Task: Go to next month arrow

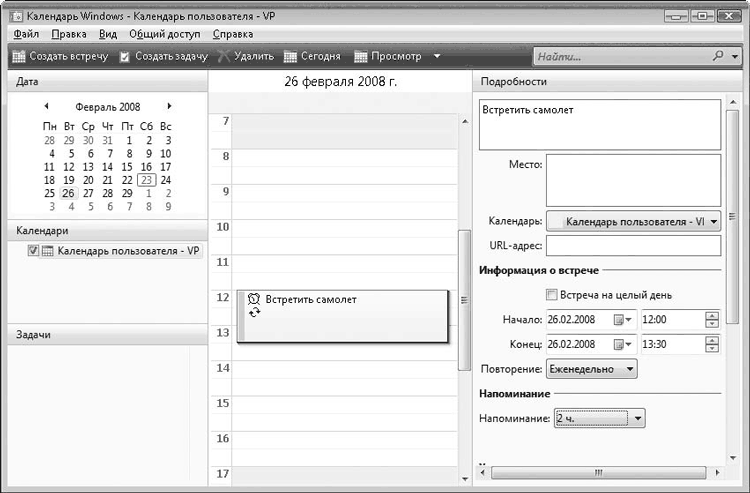Action: click(x=169, y=106)
